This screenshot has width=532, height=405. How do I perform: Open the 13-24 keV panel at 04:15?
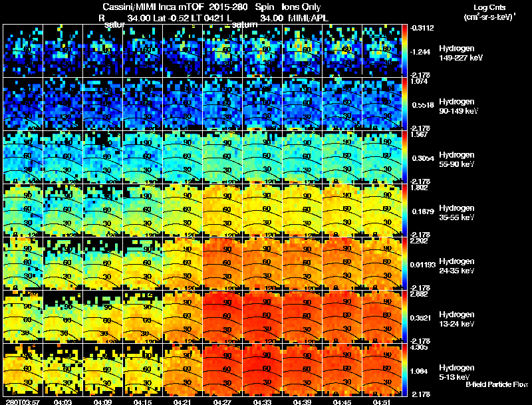pos(142,317)
